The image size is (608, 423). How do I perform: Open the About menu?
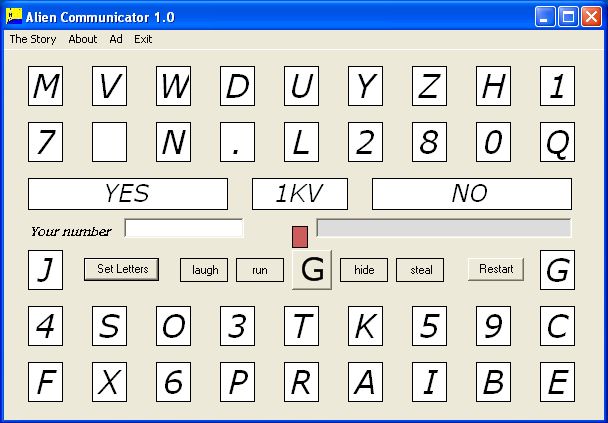83,39
